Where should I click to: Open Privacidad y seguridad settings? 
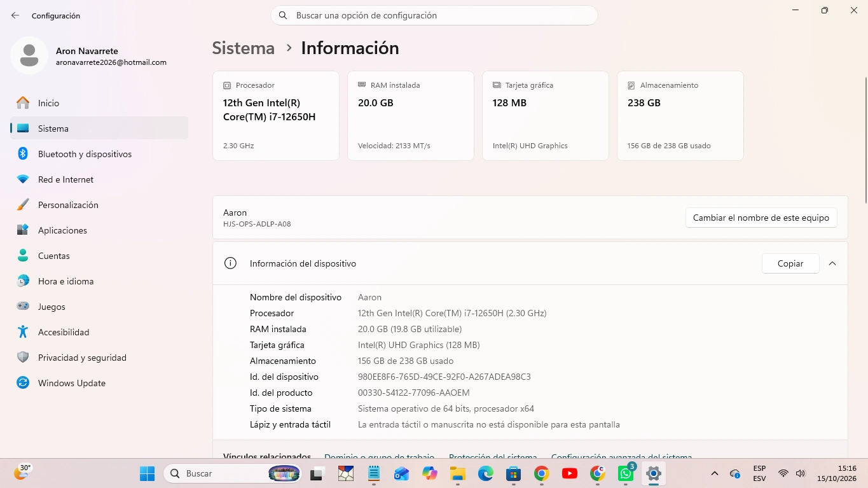[99, 358]
